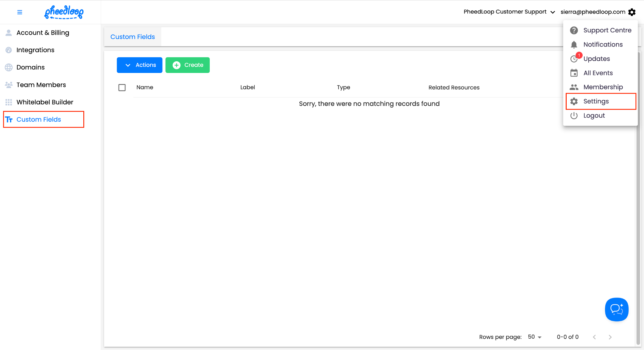Image resolution: width=644 pixels, height=350 pixels.
Task: Click the Updates clock icon with badge
Action: [575, 58]
